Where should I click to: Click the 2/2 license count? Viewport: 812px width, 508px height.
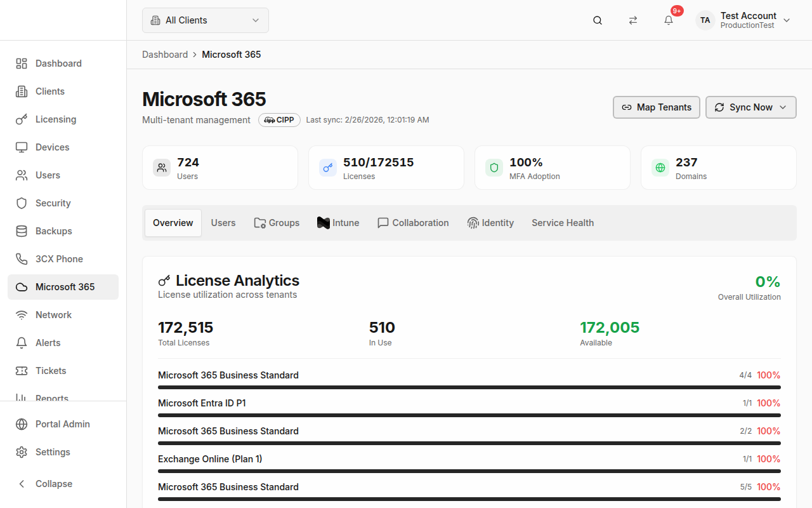click(745, 431)
